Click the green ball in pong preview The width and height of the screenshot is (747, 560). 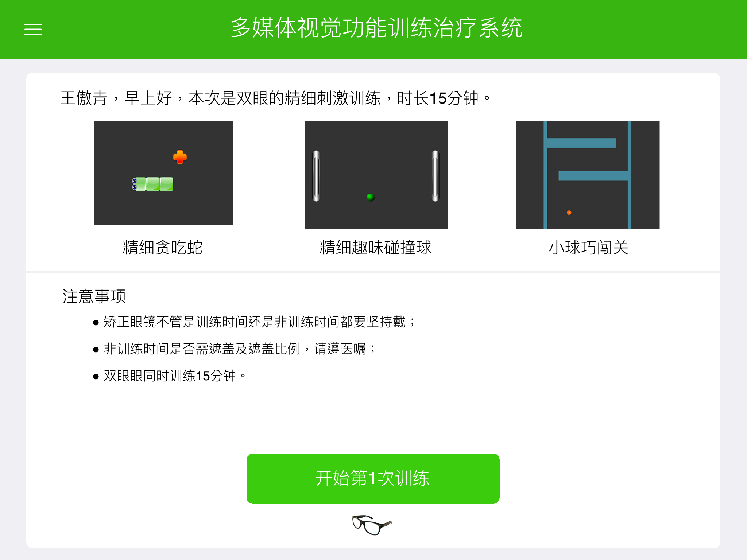click(x=371, y=197)
